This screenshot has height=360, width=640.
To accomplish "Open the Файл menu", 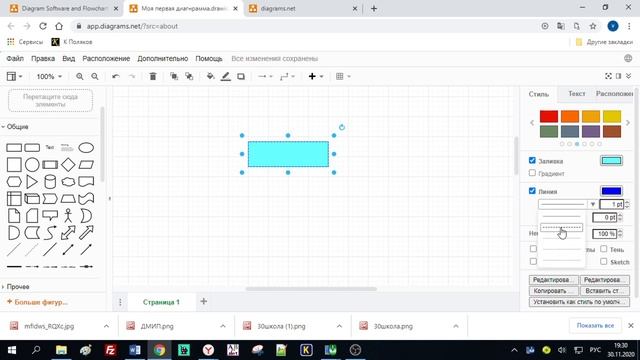I will point(15,58).
